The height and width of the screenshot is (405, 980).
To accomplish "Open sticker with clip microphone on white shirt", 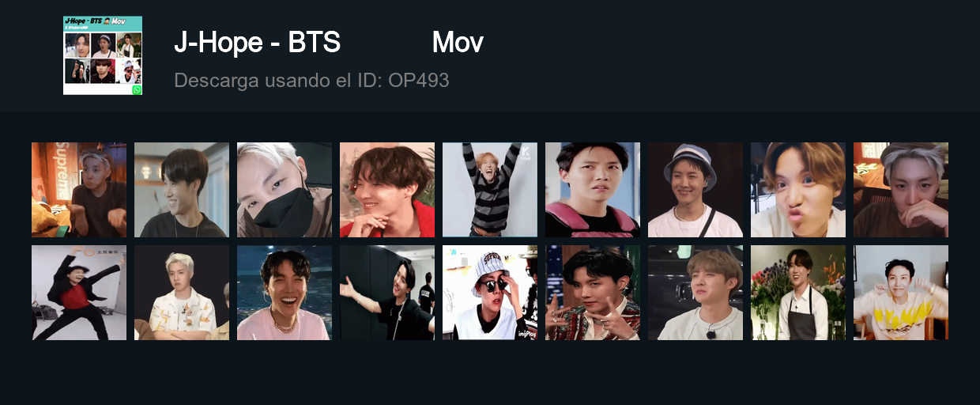I will 695,293.
